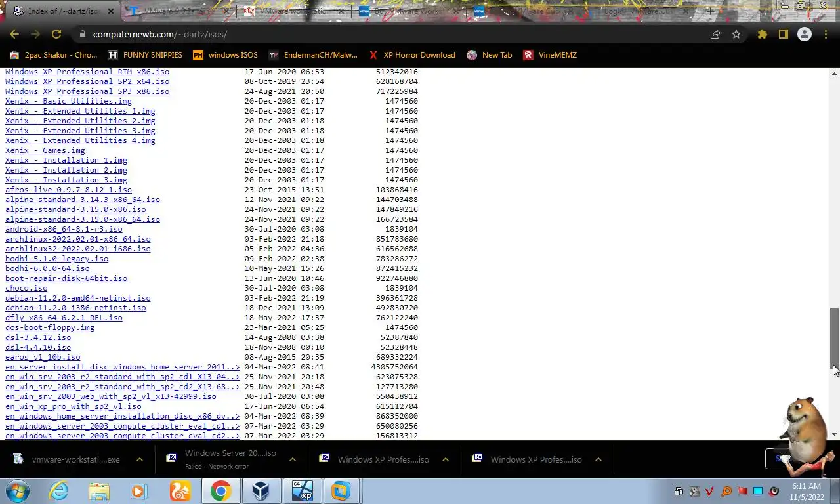Select file size 4305752064
Image resolution: width=840 pixels, height=504 pixels.
click(394, 367)
